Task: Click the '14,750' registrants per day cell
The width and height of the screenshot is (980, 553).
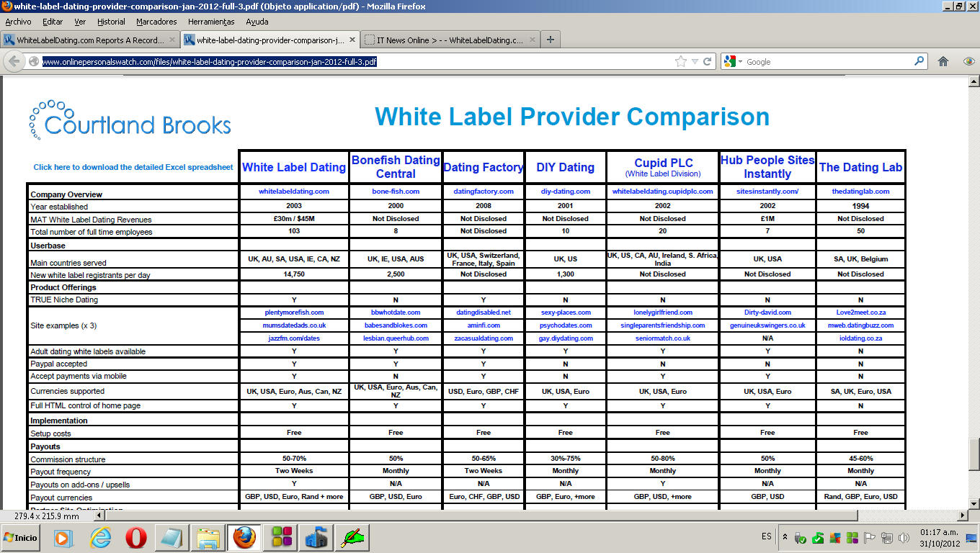Action: 294,274
